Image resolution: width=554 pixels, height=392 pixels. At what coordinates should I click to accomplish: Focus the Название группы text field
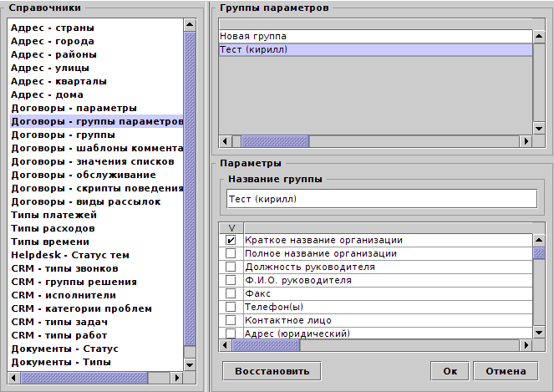[382, 200]
